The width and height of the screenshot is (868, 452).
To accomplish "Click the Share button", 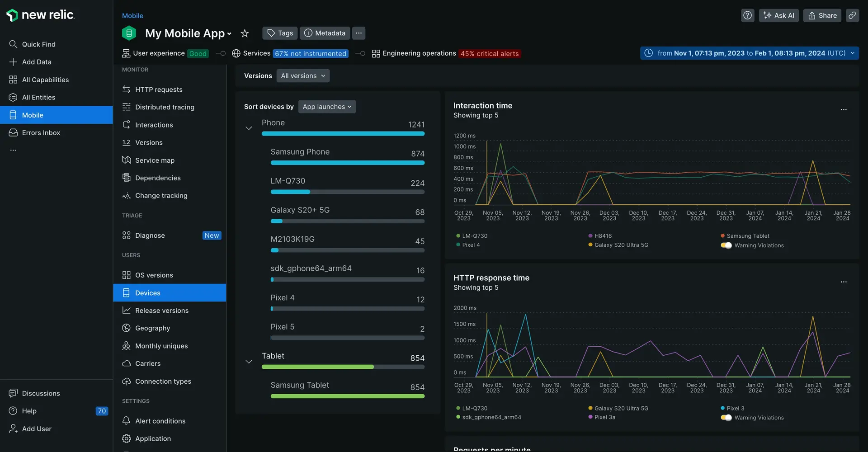I will 822,15.
